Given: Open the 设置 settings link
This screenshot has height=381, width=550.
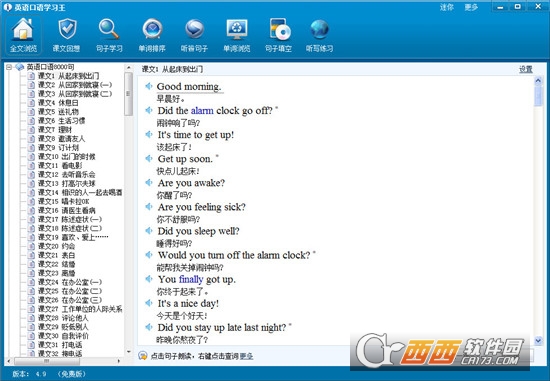Looking at the screenshot, I should [x=525, y=69].
